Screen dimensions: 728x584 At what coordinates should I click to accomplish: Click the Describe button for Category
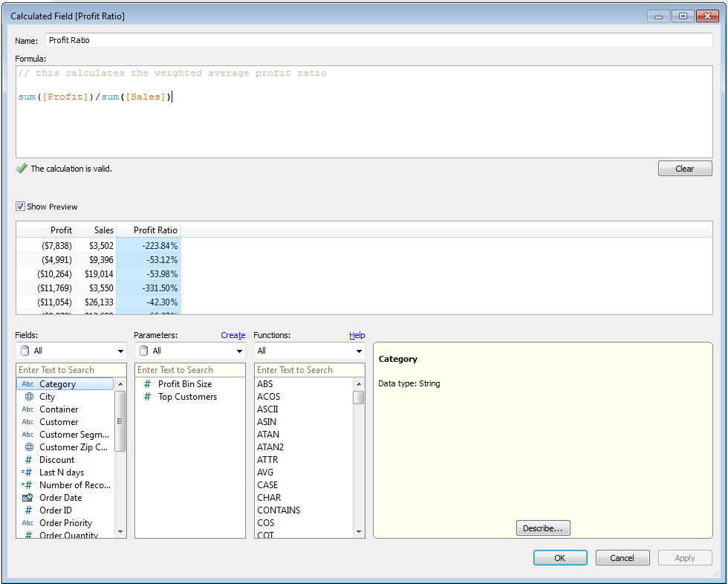point(543,528)
